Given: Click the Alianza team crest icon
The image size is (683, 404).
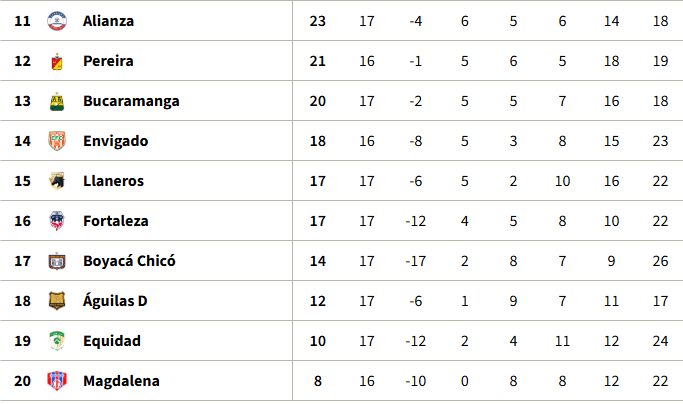Looking at the screenshot, I should [x=57, y=21].
